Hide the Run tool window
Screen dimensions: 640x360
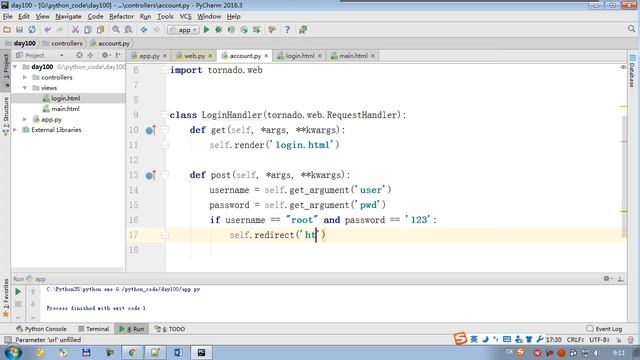[620, 279]
